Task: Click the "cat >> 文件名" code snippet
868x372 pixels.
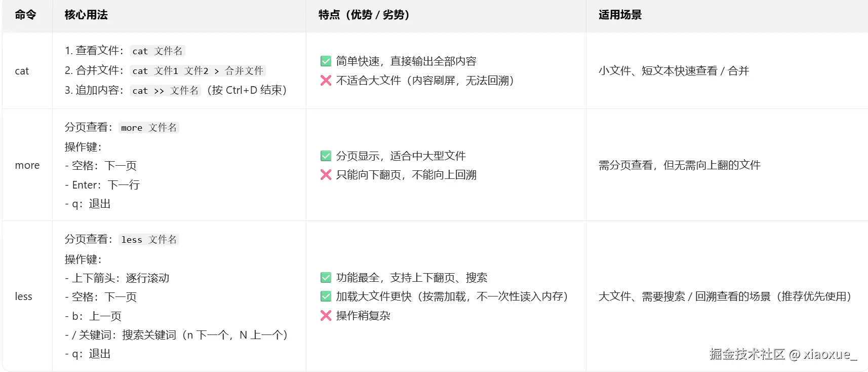Action: pyautogui.click(x=165, y=90)
